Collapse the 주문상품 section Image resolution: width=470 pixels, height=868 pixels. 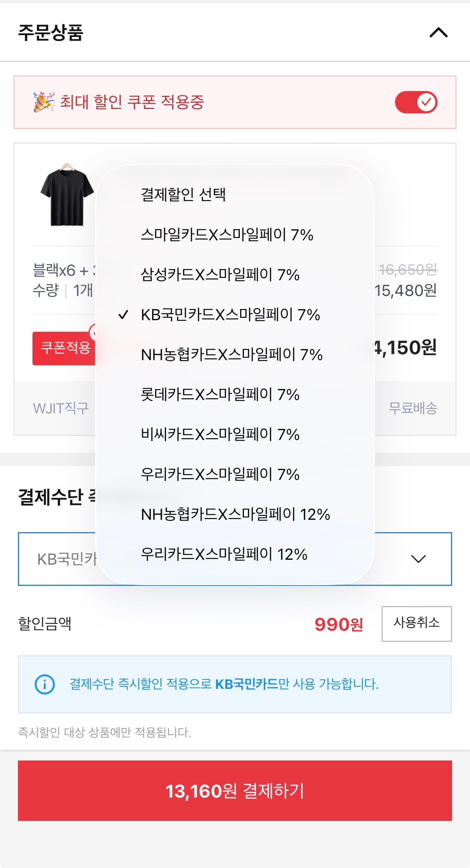(x=439, y=33)
